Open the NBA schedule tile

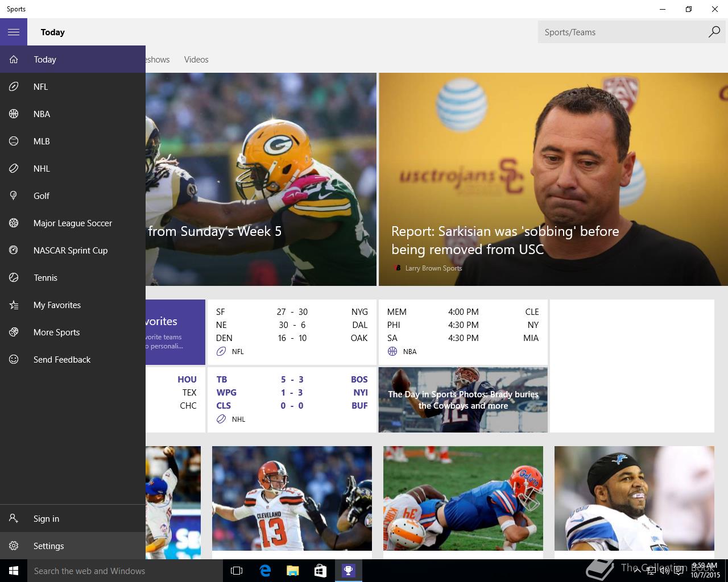click(x=463, y=332)
